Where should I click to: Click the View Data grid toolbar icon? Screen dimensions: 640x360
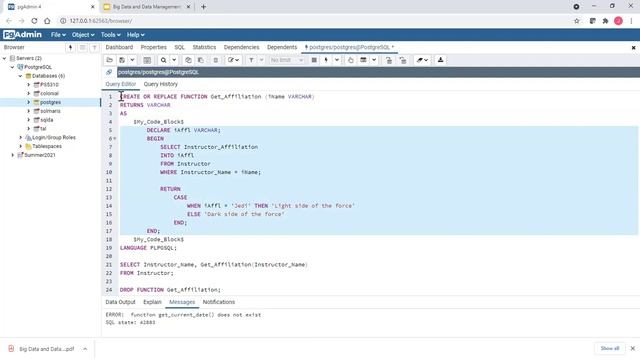point(147,60)
